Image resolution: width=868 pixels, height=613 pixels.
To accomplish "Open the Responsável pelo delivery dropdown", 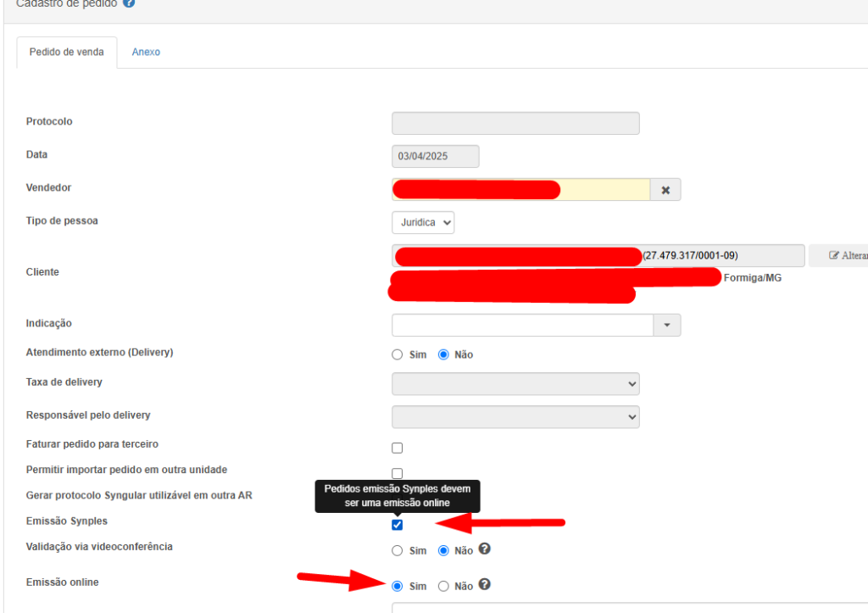I will (515, 417).
